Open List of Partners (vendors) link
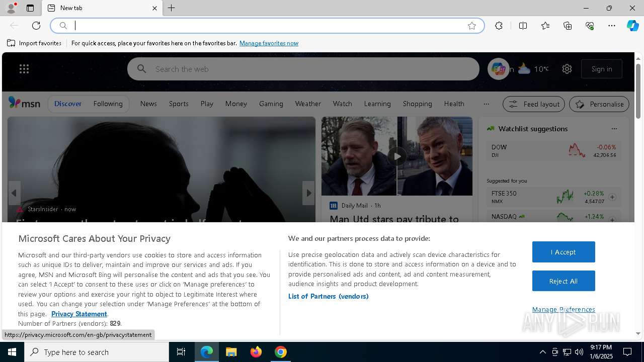644x362 pixels. coord(328,296)
